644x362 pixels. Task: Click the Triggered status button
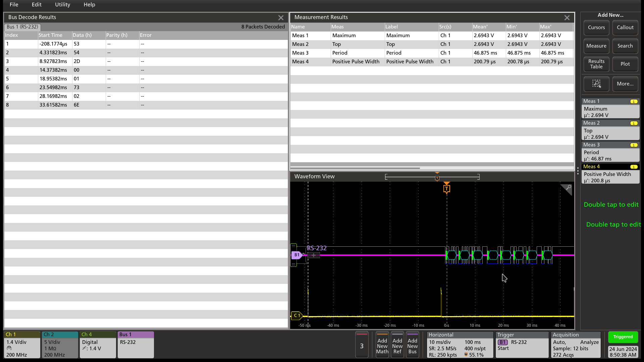point(623,337)
